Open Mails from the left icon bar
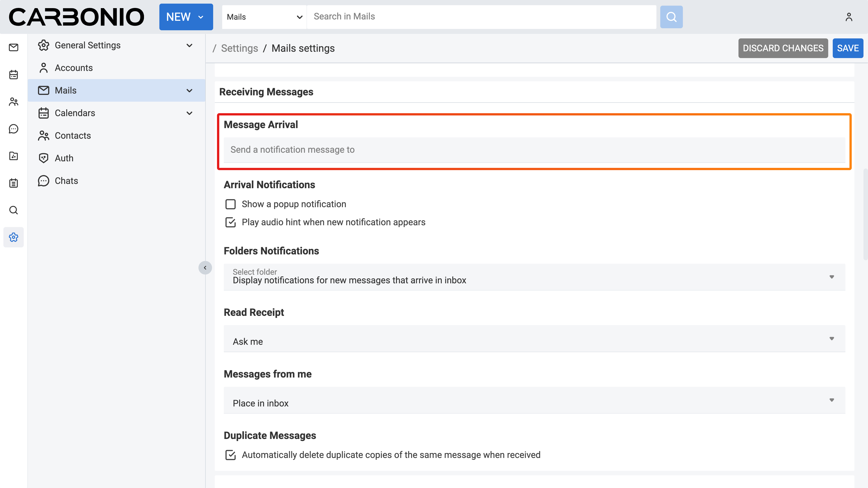The height and width of the screenshot is (488, 868). click(14, 47)
